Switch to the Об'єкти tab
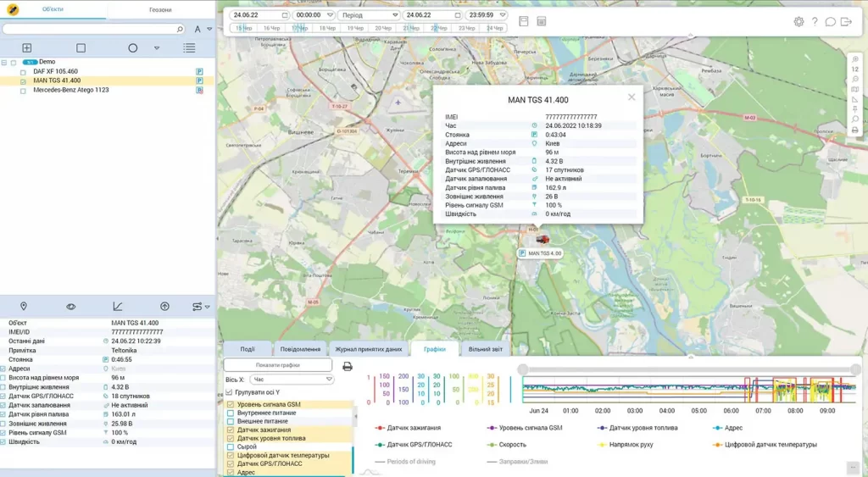The height and width of the screenshot is (477, 868). [53, 9]
